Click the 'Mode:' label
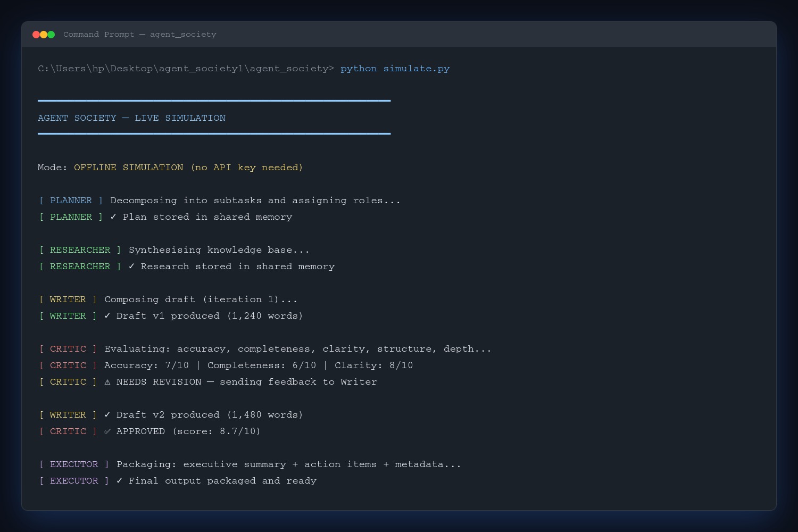The image size is (798, 532). [53, 168]
